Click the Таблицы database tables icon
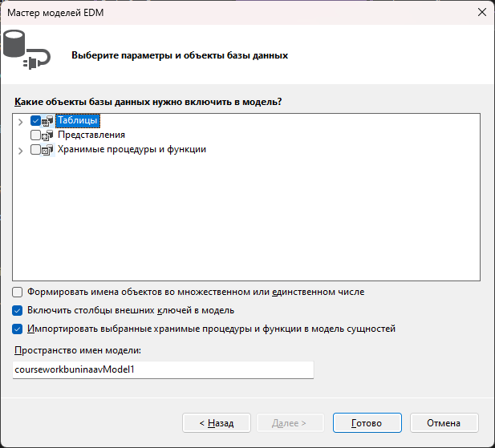This screenshot has height=448, width=495. click(x=47, y=120)
